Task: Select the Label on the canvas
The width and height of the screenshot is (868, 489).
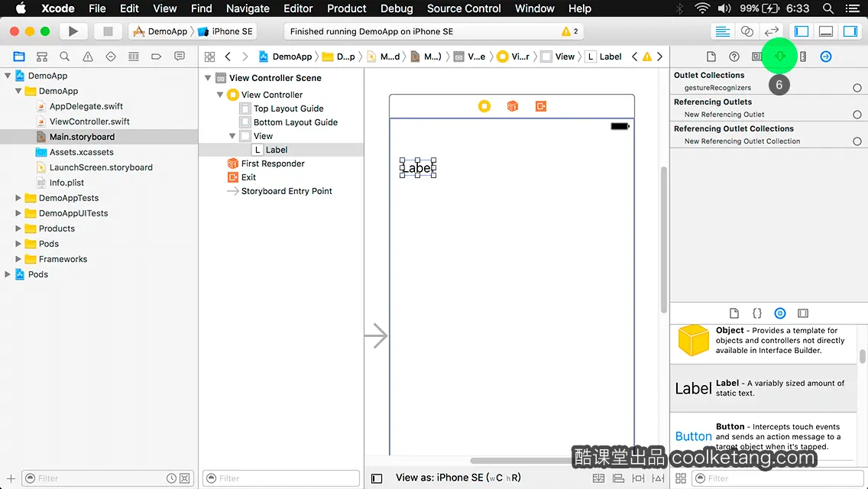Action: [418, 168]
